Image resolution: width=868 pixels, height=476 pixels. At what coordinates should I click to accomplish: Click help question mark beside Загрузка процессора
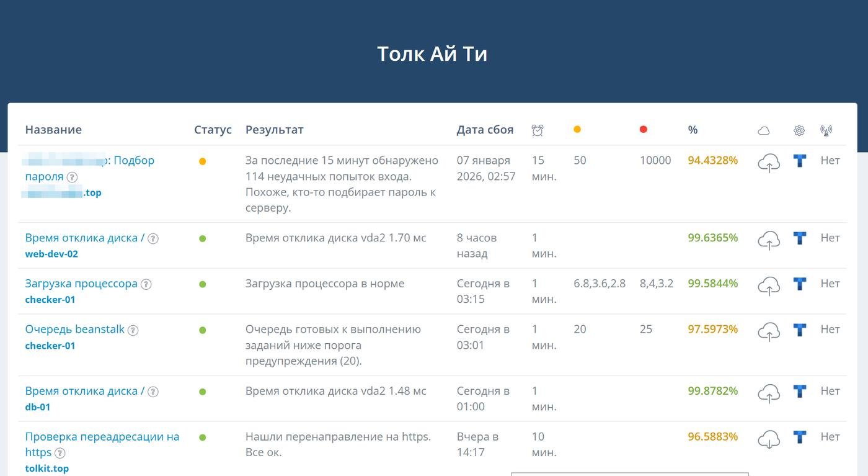tap(146, 284)
